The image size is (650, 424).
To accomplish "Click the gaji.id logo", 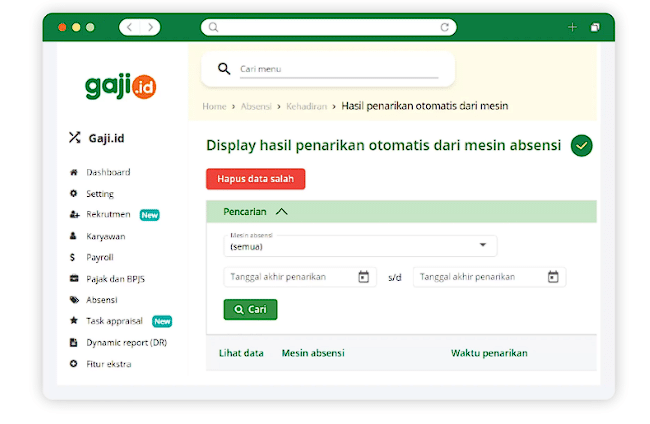I will 120,85.
